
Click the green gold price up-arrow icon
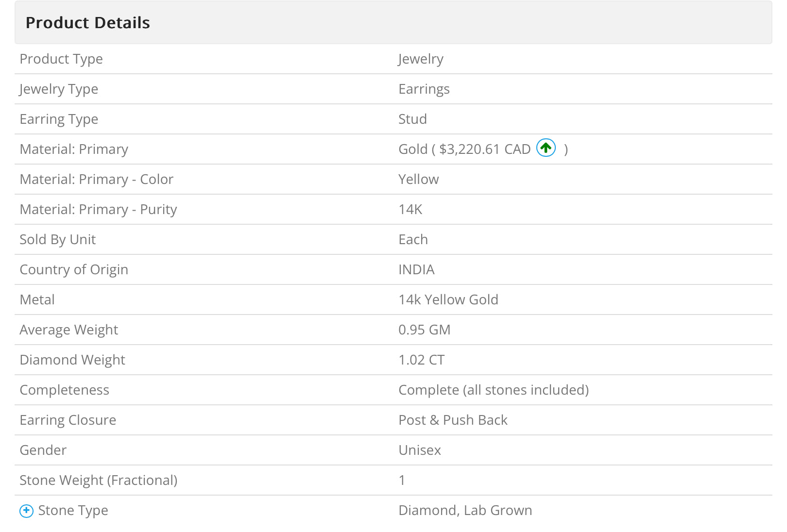pos(546,148)
